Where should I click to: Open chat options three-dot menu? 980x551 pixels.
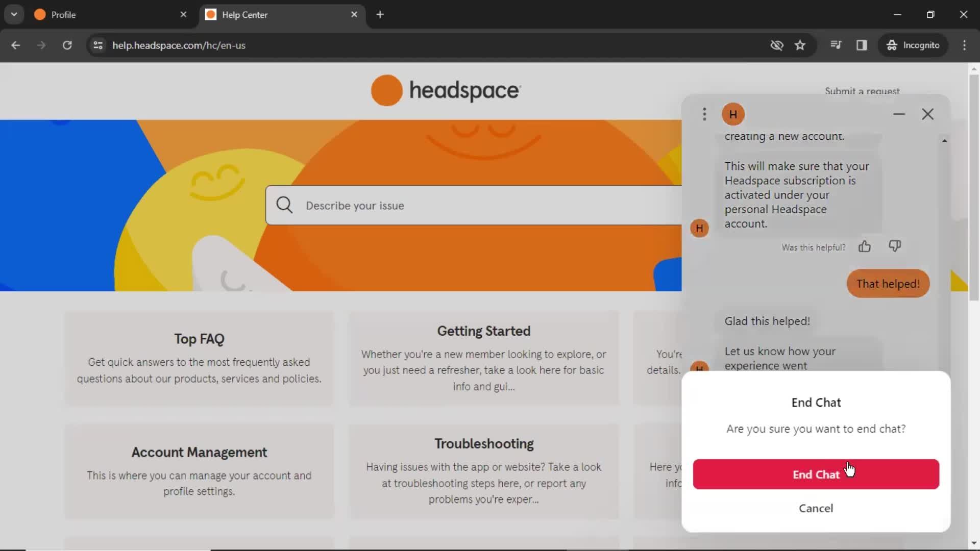pyautogui.click(x=704, y=114)
